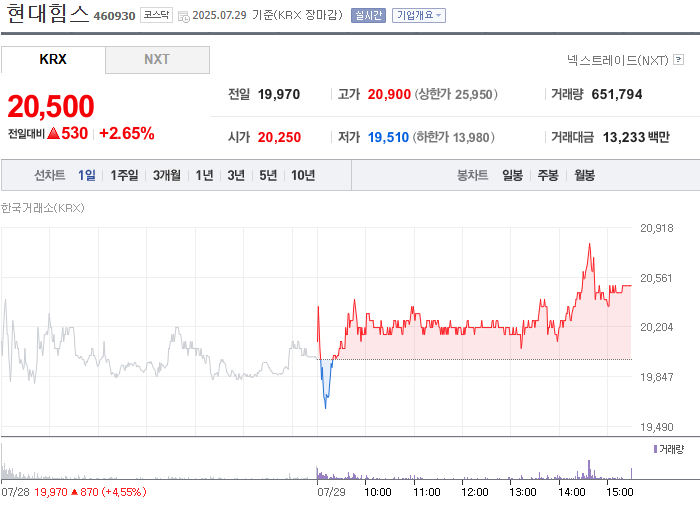Click the change percentage +2.65%

click(x=127, y=134)
